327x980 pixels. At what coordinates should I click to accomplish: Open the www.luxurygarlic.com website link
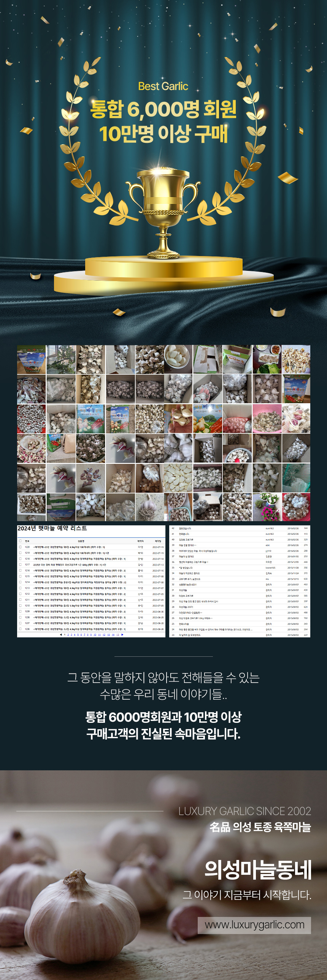(x=254, y=925)
